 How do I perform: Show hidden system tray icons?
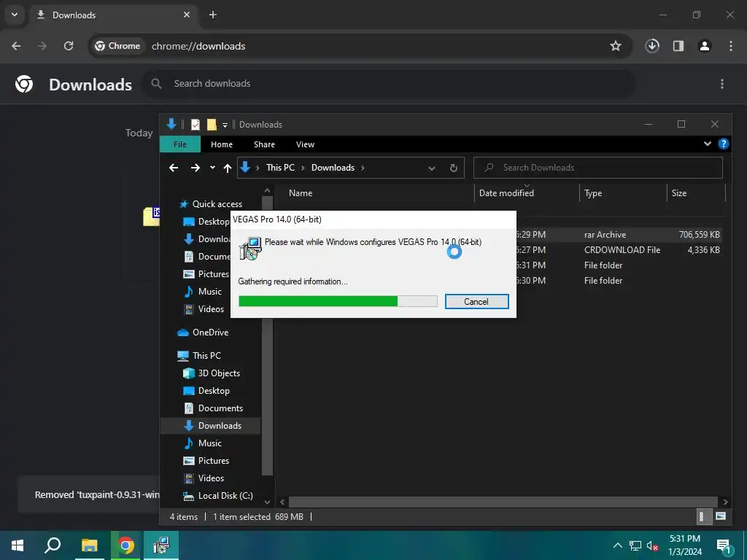pyautogui.click(x=617, y=545)
